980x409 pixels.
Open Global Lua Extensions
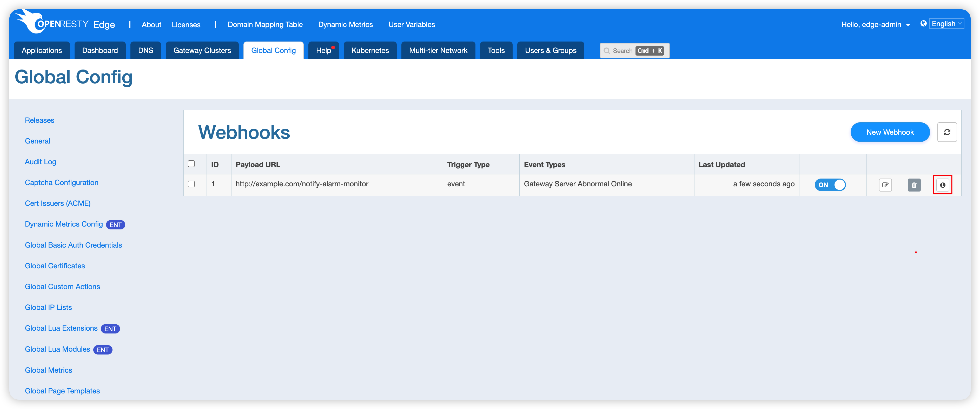(x=61, y=328)
